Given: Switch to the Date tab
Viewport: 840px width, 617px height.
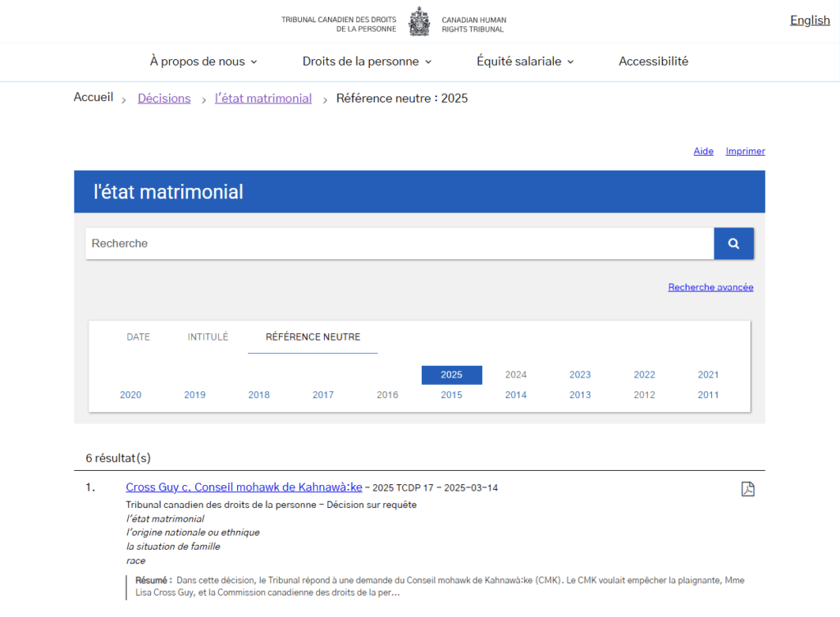Looking at the screenshot, I should (138, 337).
